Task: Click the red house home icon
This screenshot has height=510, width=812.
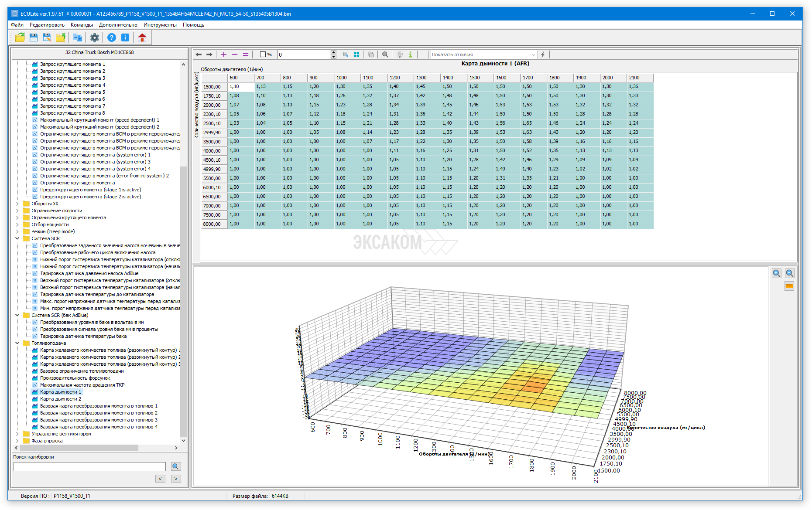Action: tap(142, 37)
